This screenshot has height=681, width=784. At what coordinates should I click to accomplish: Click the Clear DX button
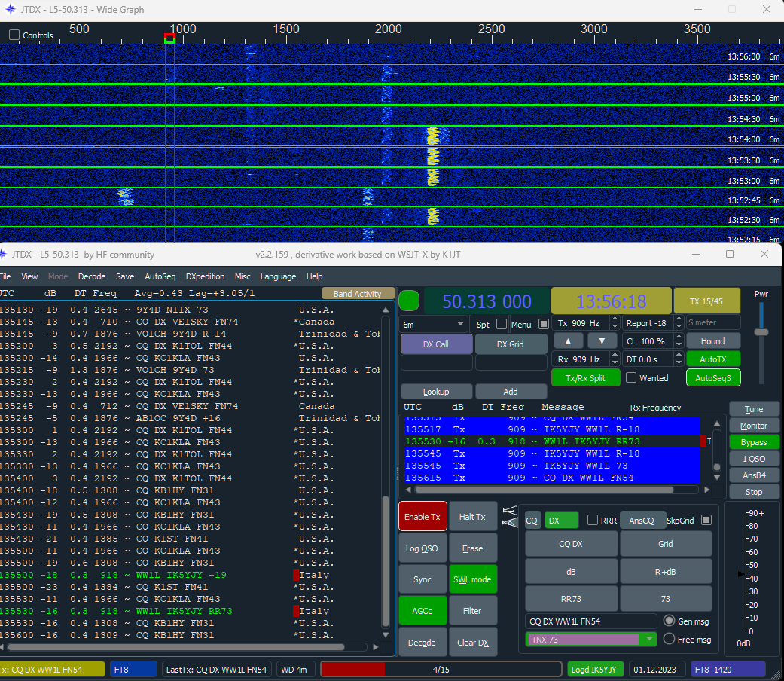[x=472, y=642]
